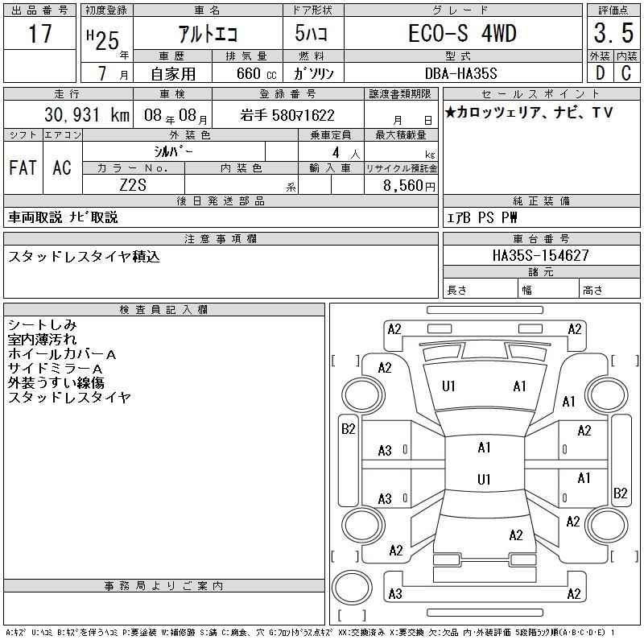
Task: Click B2 mark on left side sill
Action: tap(349, 429)
